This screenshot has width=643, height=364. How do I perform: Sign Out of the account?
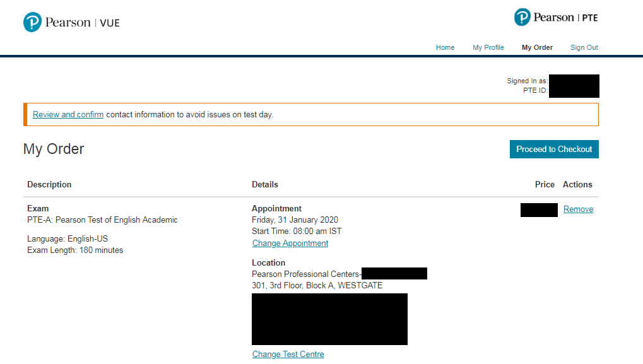tap(584, 47)
